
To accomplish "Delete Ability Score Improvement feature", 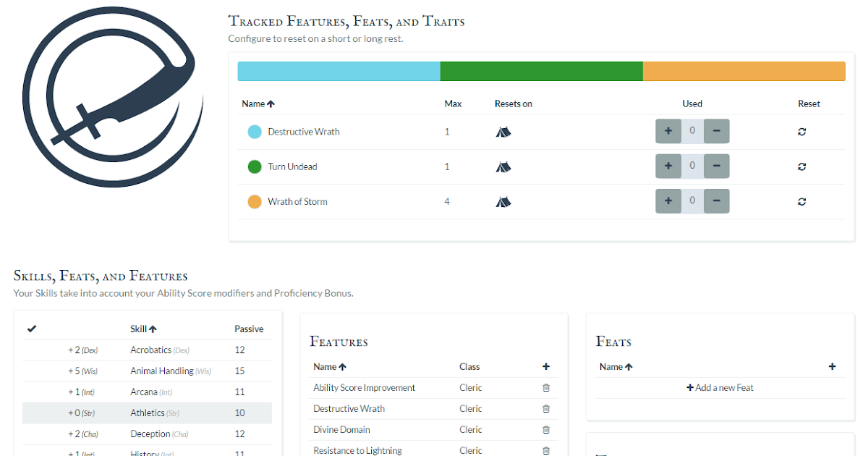I will point(546,388).
